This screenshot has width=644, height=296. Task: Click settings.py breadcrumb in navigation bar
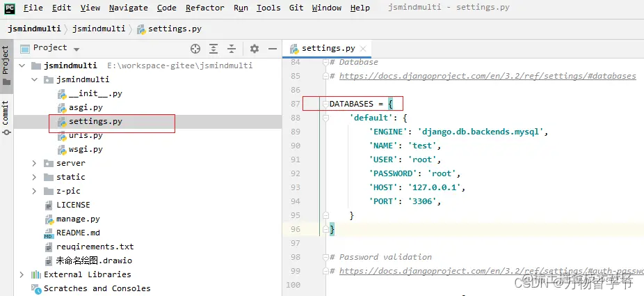[x=170, y=29]
